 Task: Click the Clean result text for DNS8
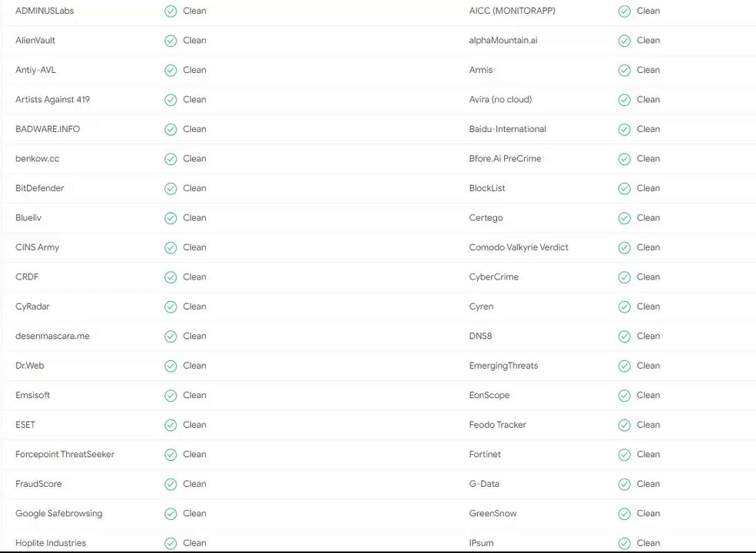pyautogui.click(x=648, y=336)
